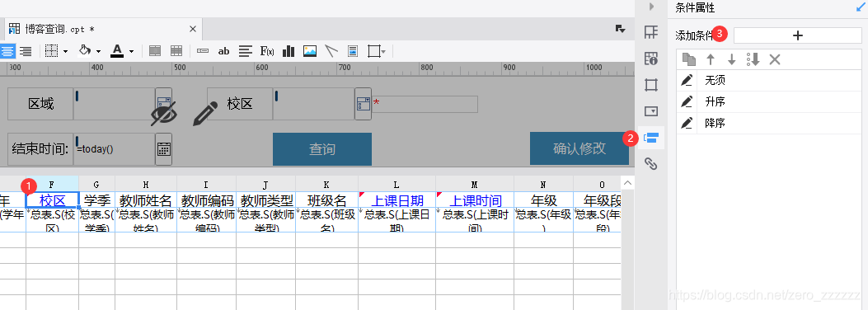Open the floating element panel icon
This screenshot has width=868, height=310.
pyautogui.click(x=651, y=85)
